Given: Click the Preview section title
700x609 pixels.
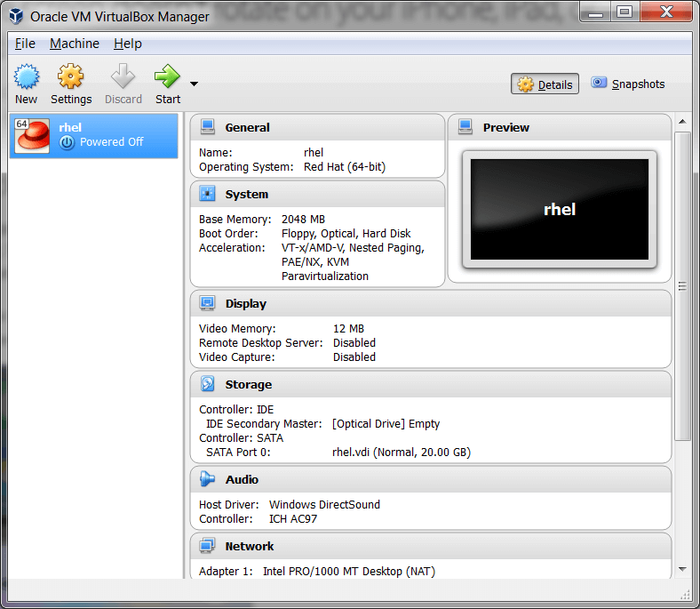Looking at the screenshot, I should click(506, 128).
